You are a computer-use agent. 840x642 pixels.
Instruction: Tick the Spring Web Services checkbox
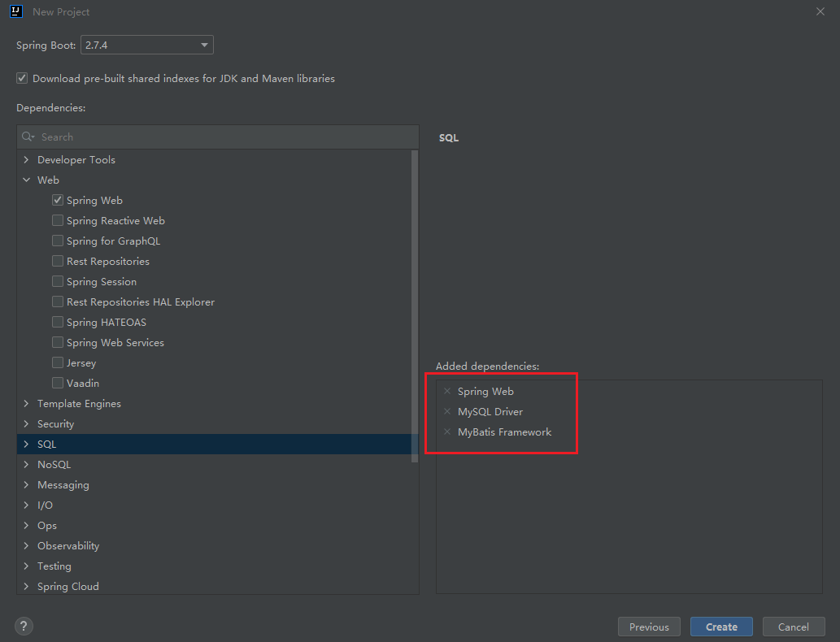click(57, 343)
